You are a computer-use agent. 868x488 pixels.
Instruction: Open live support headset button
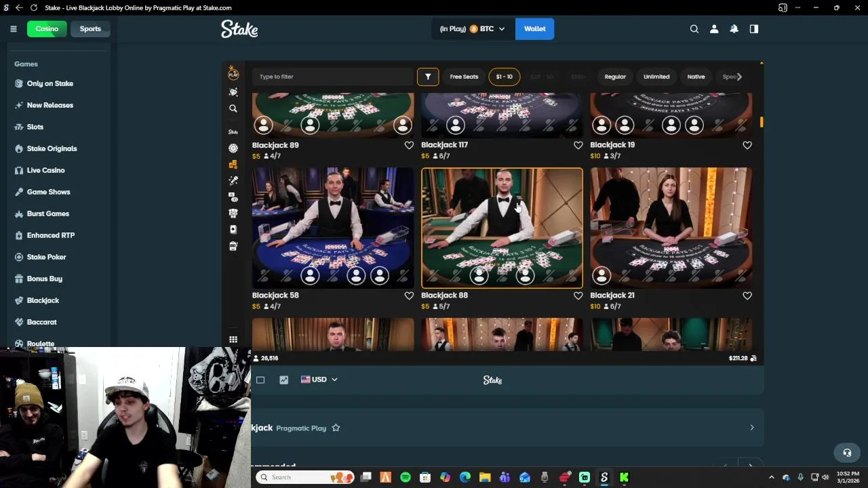tap(846, 452)
